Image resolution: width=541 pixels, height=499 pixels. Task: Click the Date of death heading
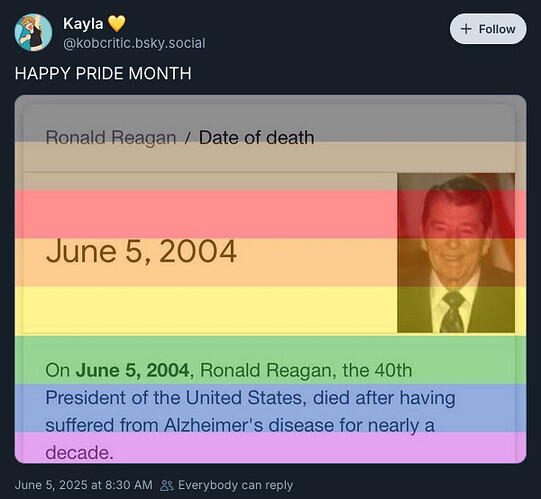coord(256,138)
